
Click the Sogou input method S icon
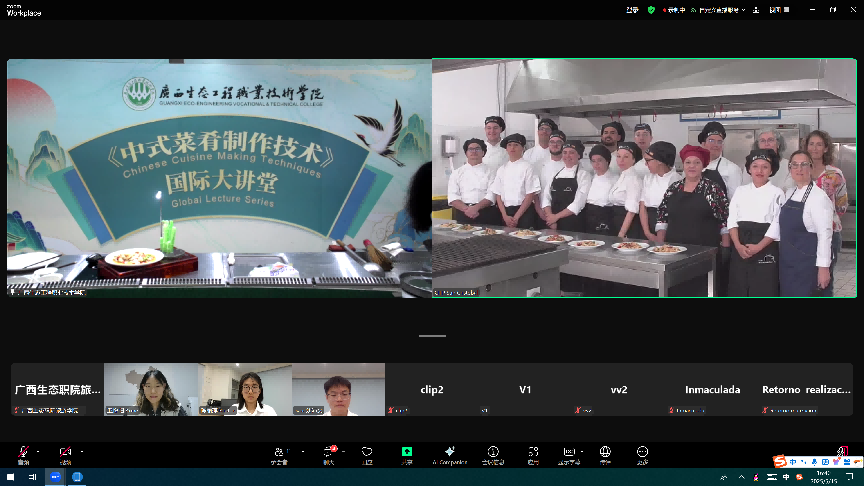[x=779, y=461]
